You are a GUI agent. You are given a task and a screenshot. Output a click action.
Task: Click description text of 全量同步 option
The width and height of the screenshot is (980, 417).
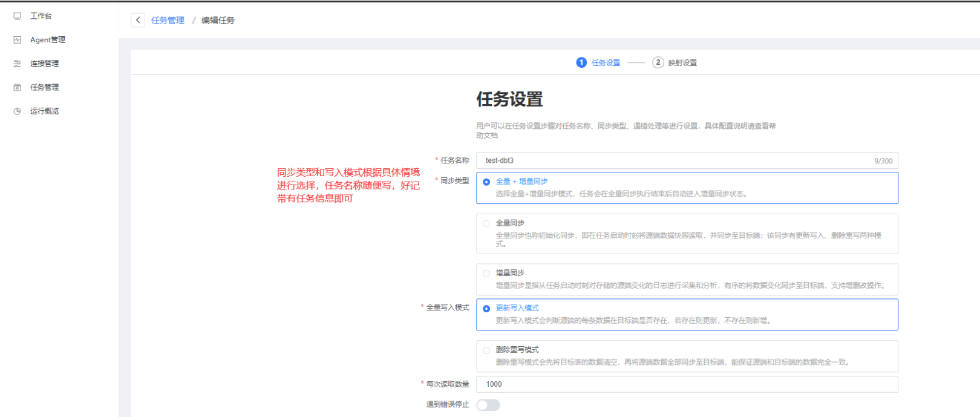pos(688,240)
